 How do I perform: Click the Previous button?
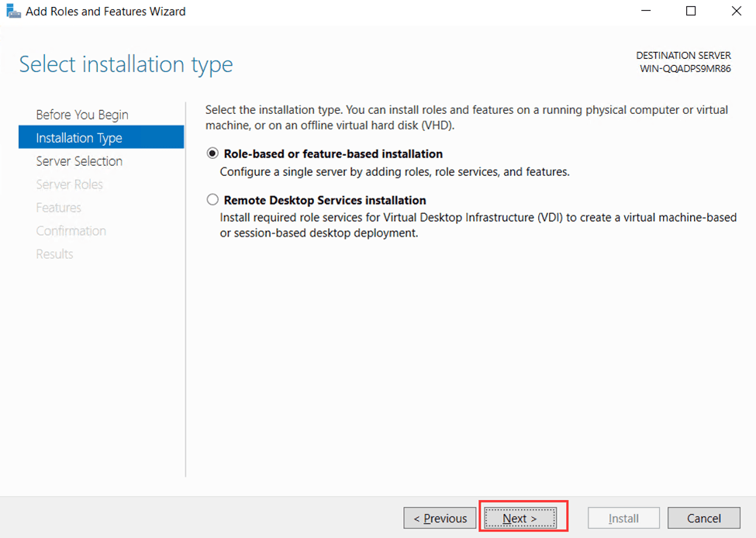click(440, 517)
